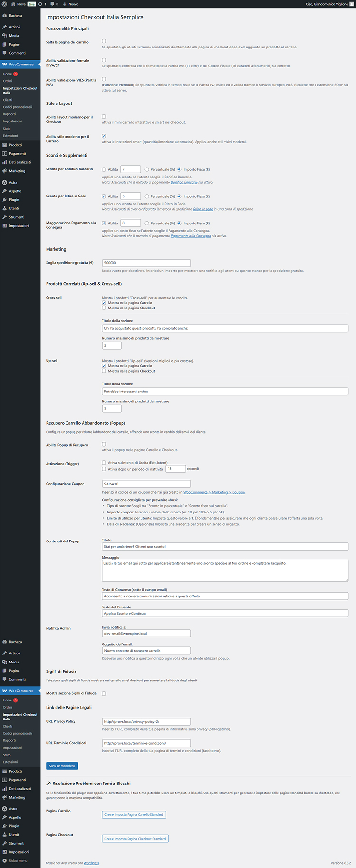The width and height of the screenshot is (356, 868).
Task: Click the URL Privacy Policy text field
Action: [146, 721]
